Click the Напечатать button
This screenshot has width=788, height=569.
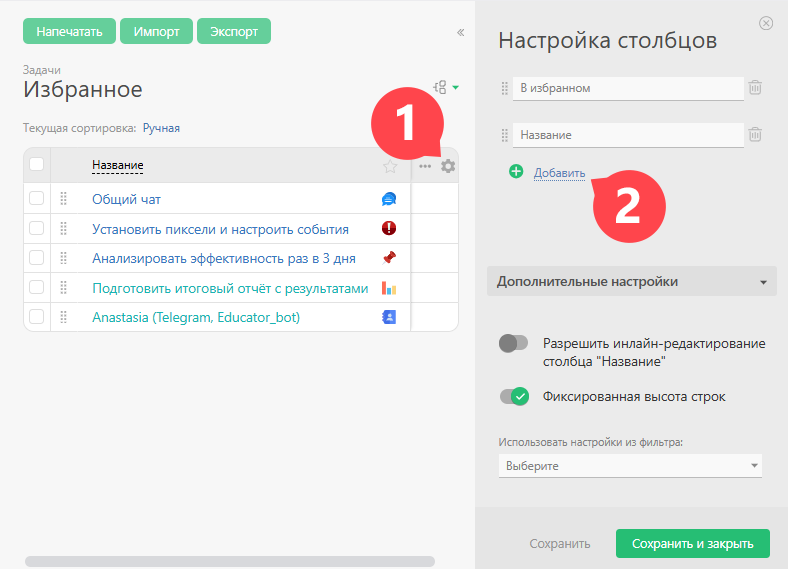click(69, 31)
